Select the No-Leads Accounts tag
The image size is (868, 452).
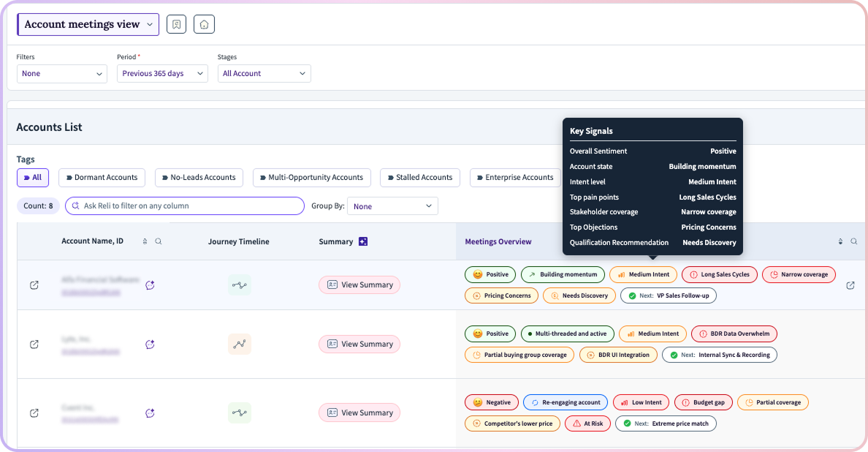click(x=199, y=178)
